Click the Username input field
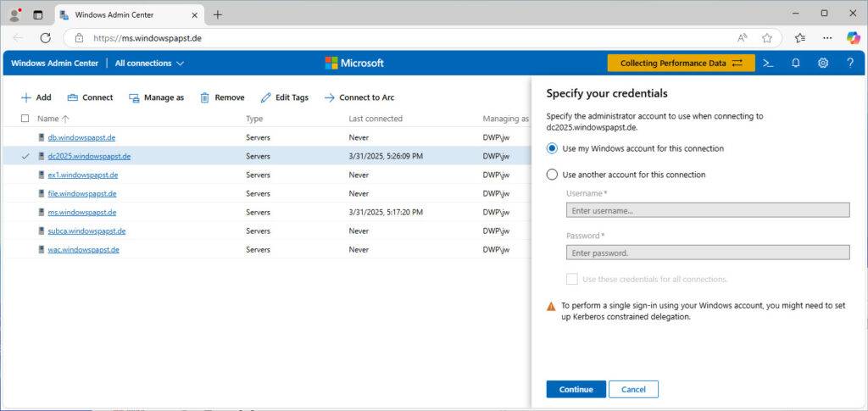Image resolution: width=868 pixels, height=411 pixels. tap(708, 210)
